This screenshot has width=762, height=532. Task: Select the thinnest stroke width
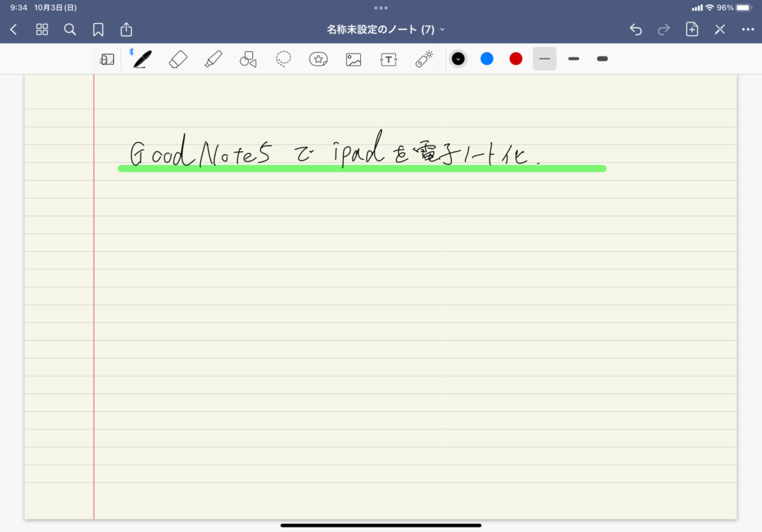544,59
